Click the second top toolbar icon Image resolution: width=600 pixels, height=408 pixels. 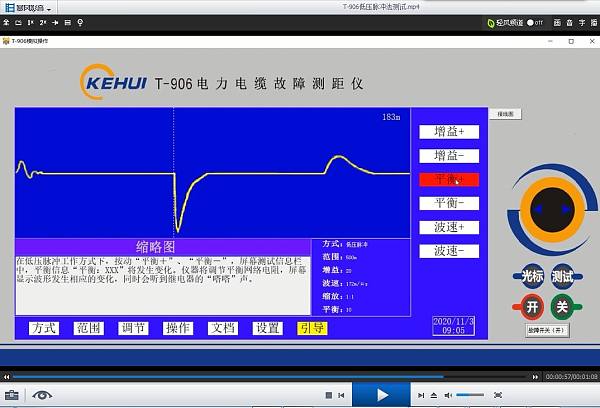click(18, 23)
